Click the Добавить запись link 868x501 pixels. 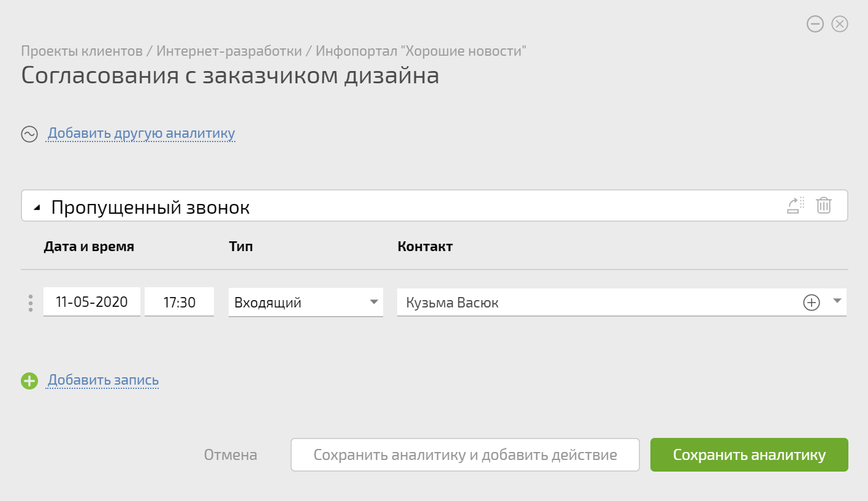pos(103,380)
